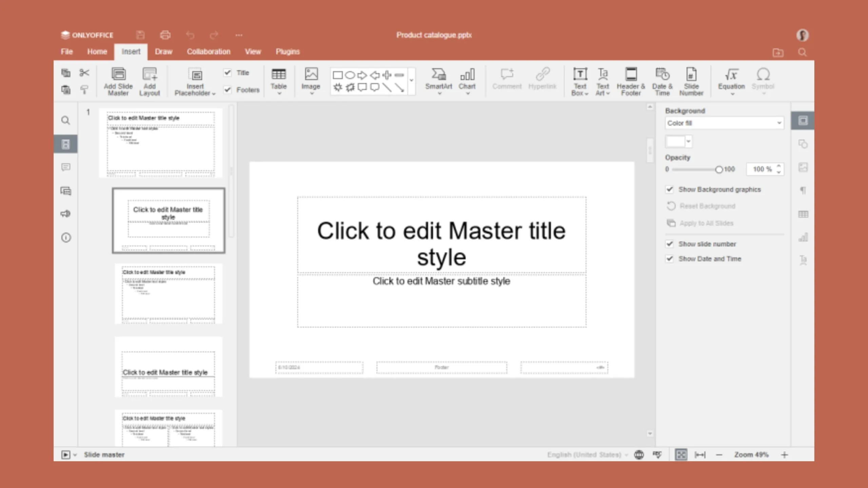Click the start slideshow play button
Viewport: 868px width, 488px height.
pos(66,455)
